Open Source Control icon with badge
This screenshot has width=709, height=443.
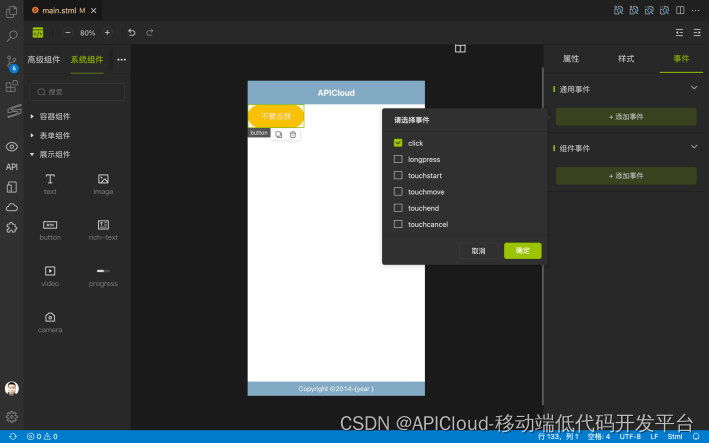point(12,63)
